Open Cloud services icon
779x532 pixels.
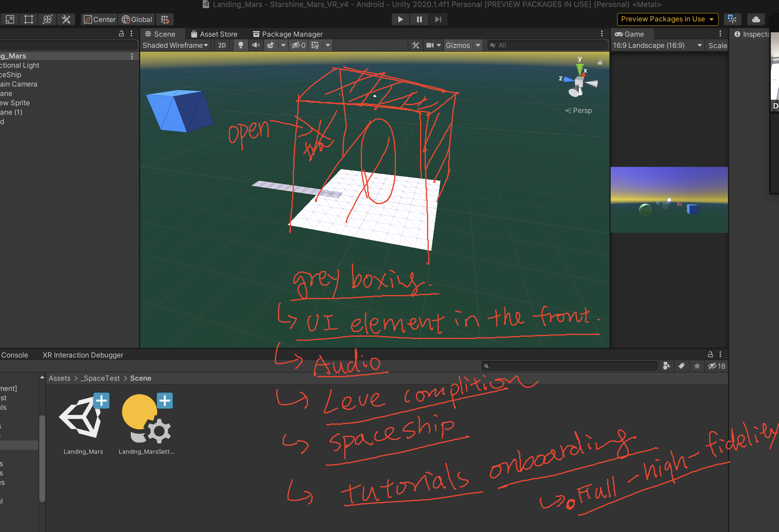pos(756,19)
